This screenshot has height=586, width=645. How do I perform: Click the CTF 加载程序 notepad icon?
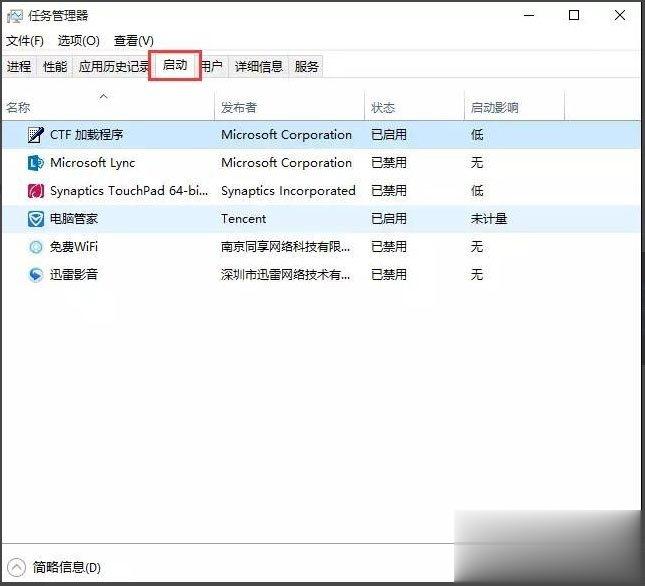36,135
